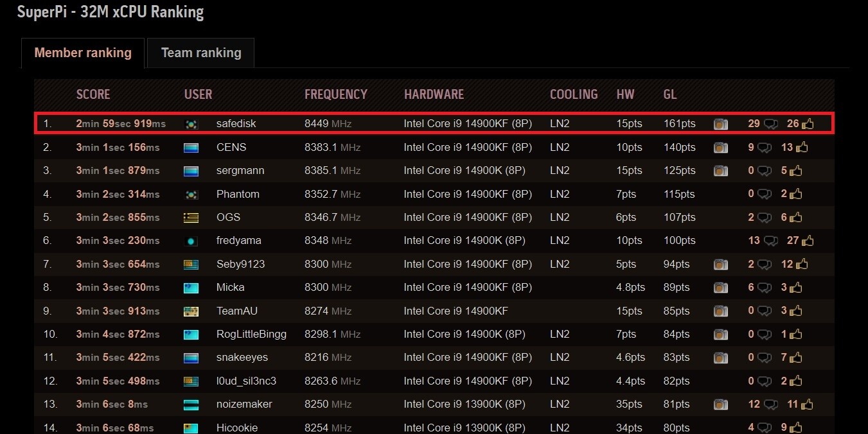Viewport: 868px width, 434px height.
Task: Open score 3min 1sec 156ms submission
Action: [118, 148]
